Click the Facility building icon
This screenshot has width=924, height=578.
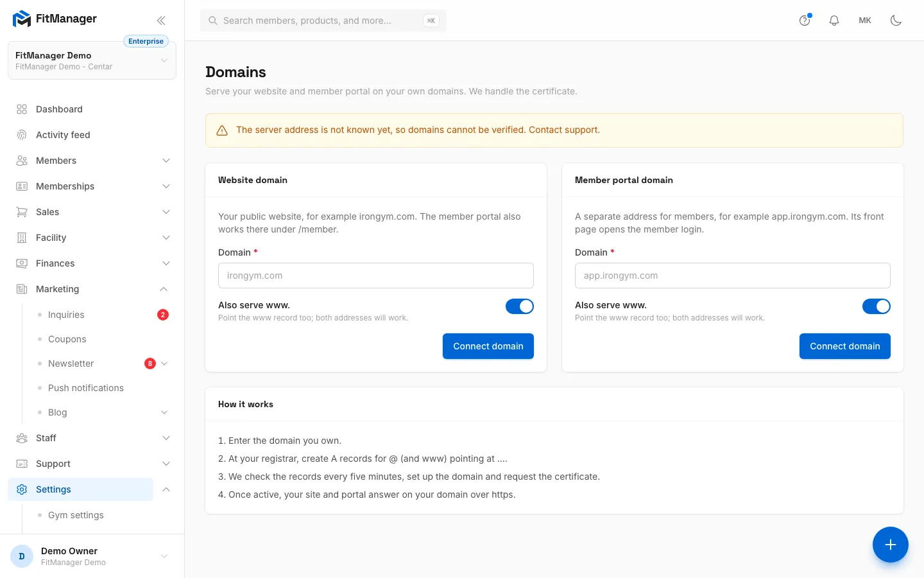22,238
